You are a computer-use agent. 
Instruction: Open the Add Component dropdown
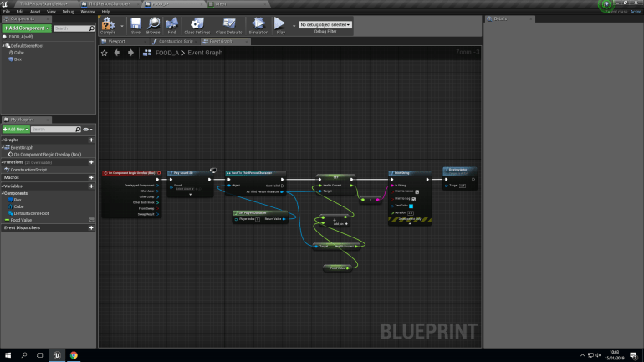point(27,28)
